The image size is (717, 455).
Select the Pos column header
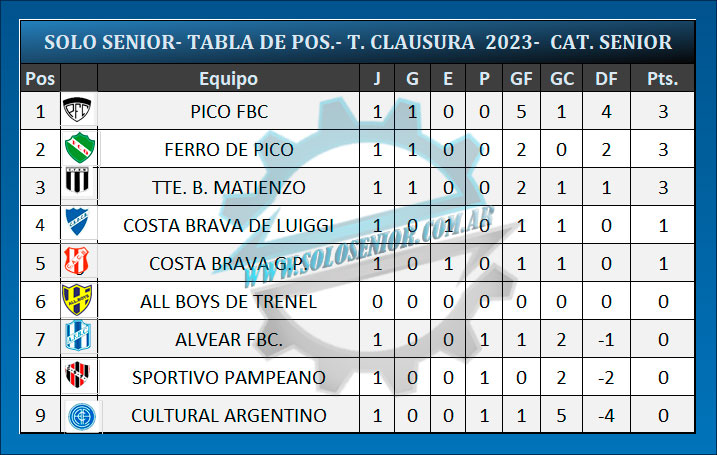tap(40, 79)
